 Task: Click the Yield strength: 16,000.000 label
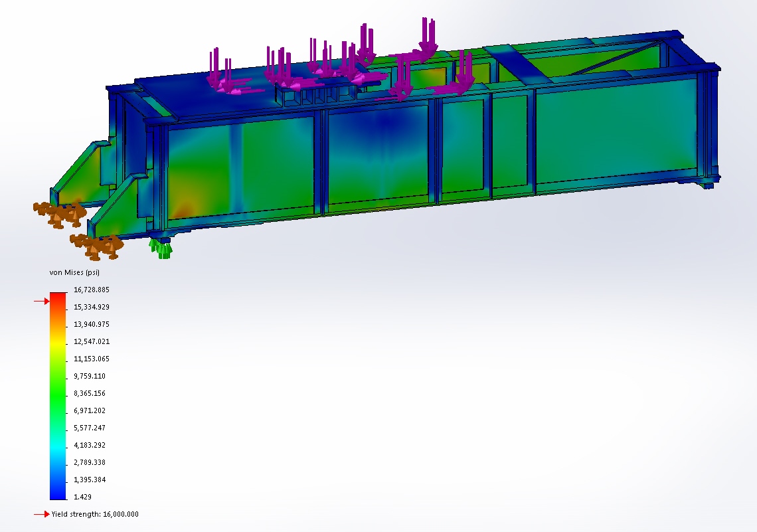tap(95, 514)
